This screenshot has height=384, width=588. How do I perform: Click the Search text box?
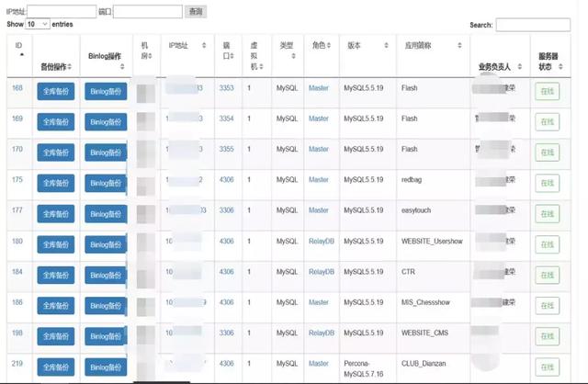tap(532, 25)
